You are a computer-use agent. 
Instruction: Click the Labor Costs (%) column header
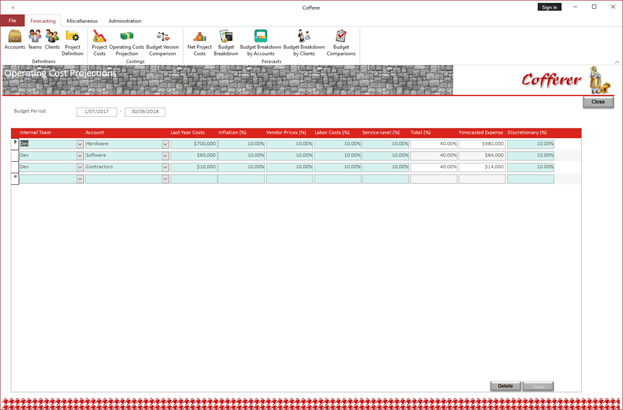(332, 133)
